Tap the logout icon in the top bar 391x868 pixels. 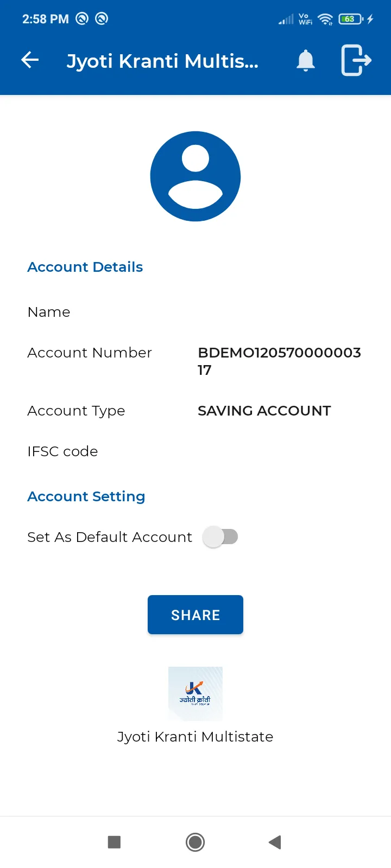tap(356, 60)
